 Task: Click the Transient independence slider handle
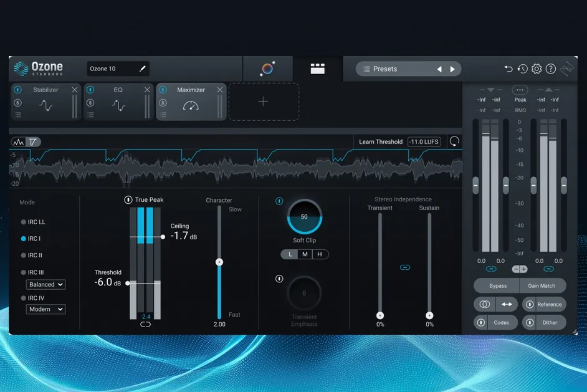pos(380,315)
